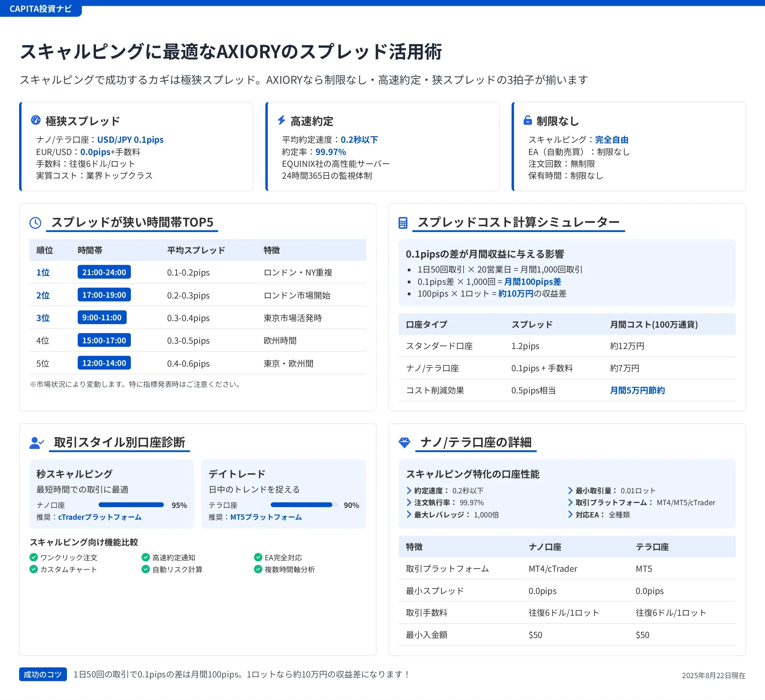Click the ロンドン市場開始 cell
The height and width of the screenshot is (700, 765).
click(x=297, y=295)
